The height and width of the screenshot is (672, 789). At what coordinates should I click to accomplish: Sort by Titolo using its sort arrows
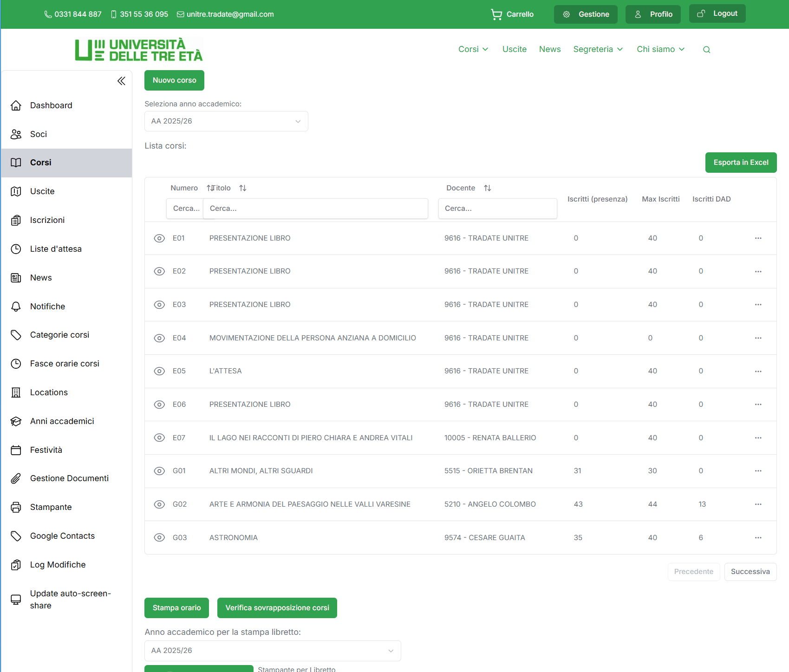click(x=242, y=188)
